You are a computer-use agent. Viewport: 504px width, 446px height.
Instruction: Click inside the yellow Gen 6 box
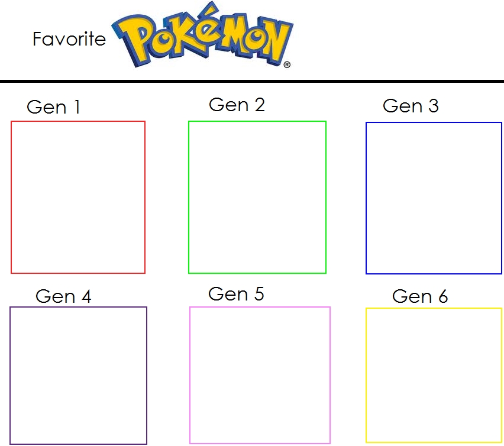coord(434,375)
